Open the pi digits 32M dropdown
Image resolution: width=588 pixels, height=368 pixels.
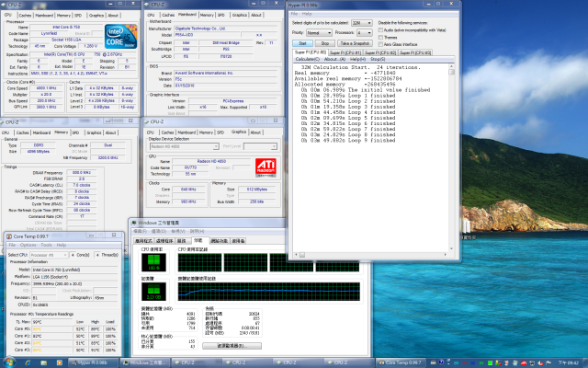361,23
